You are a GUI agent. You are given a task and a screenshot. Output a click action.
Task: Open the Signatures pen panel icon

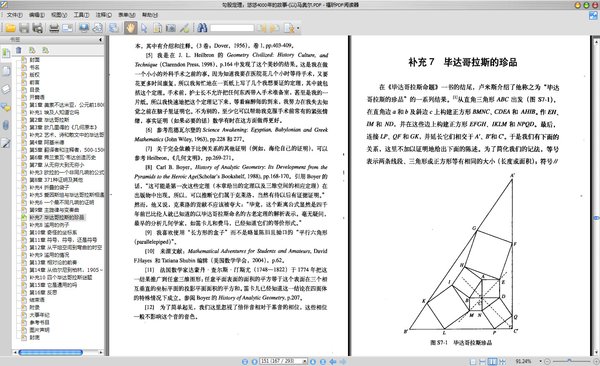click(6, 143)
